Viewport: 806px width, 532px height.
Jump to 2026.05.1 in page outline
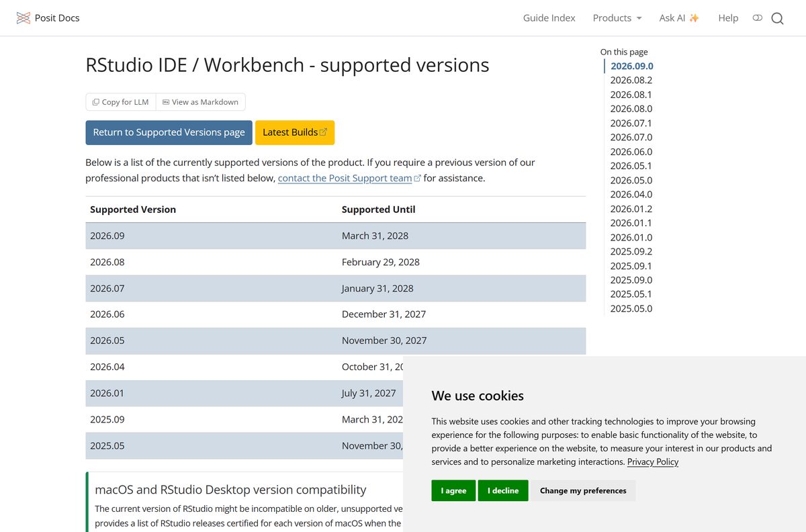[631, 166]
